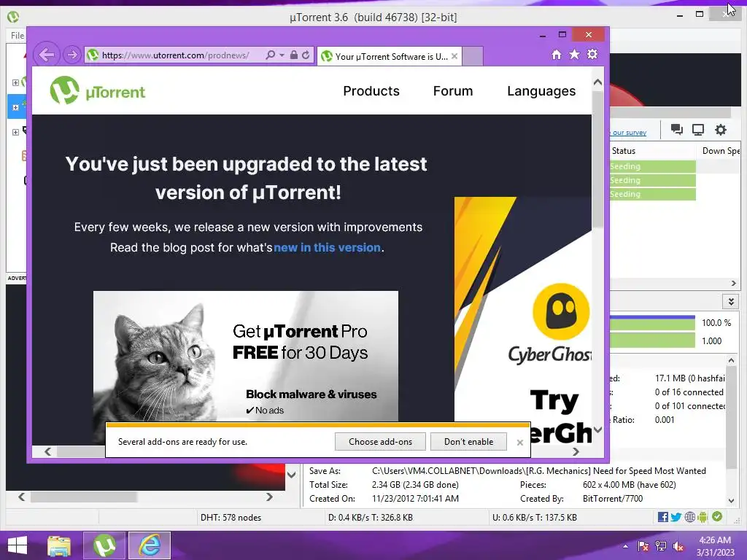Screen dimensions: 747x560
Task: Open globe web icon in status bar
Action: 689,517
